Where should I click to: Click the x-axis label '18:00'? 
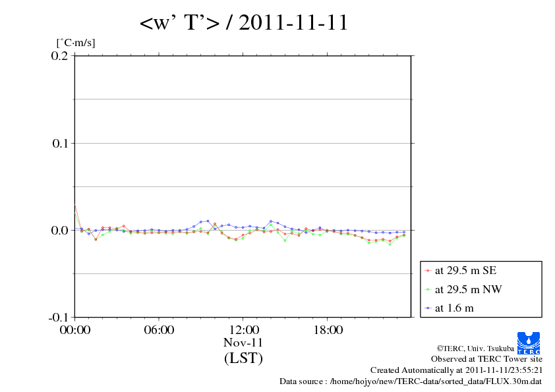click(328, 330)
